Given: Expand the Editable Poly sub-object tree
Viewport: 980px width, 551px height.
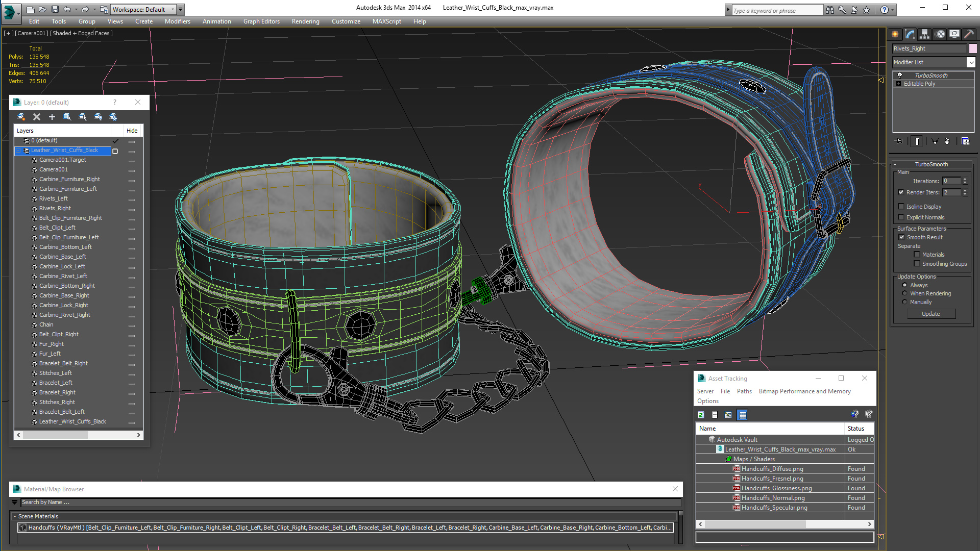Looking at the screenshot, I should tap(898, 84).
